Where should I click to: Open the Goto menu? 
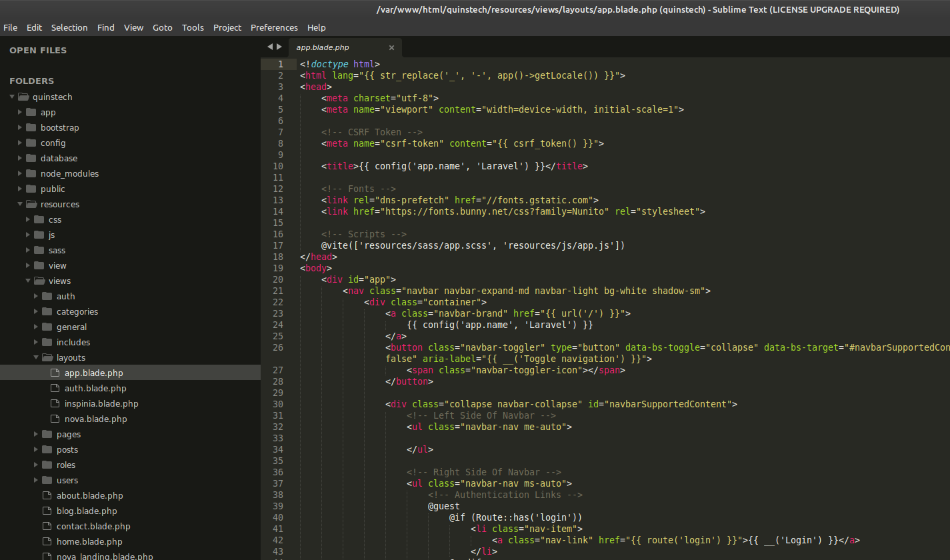[163, 27]
